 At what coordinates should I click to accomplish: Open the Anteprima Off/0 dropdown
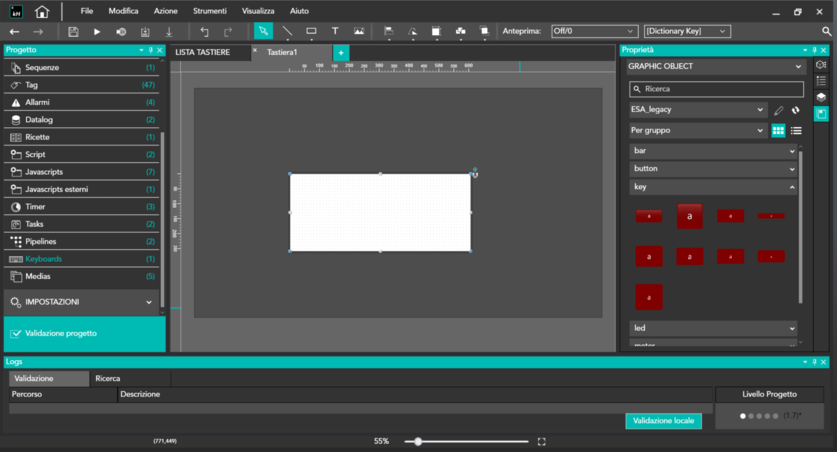595,31
